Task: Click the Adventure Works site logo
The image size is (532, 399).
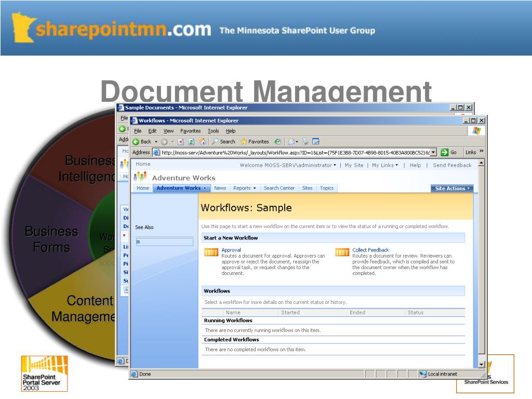Action: tap(140, 177)
